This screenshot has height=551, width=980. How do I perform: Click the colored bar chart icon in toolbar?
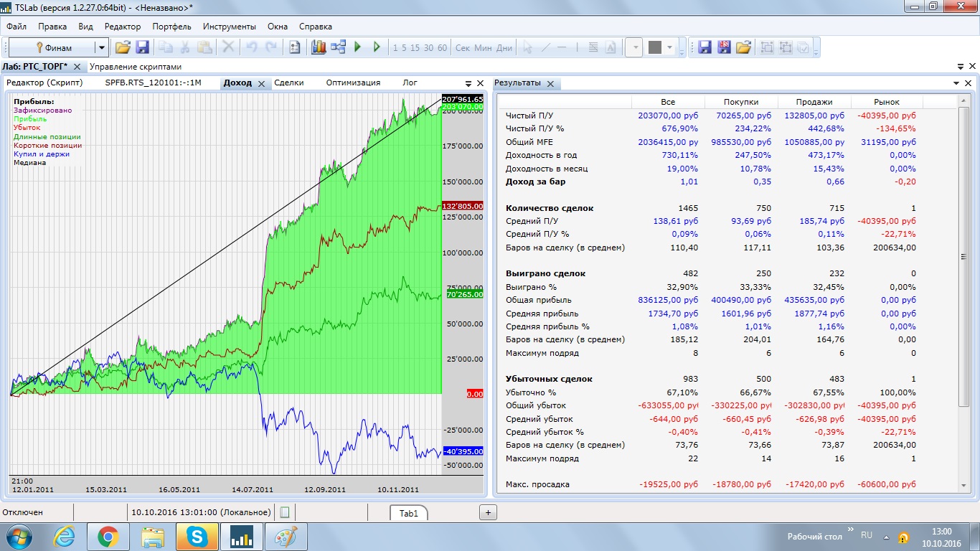tap(319, 47)
